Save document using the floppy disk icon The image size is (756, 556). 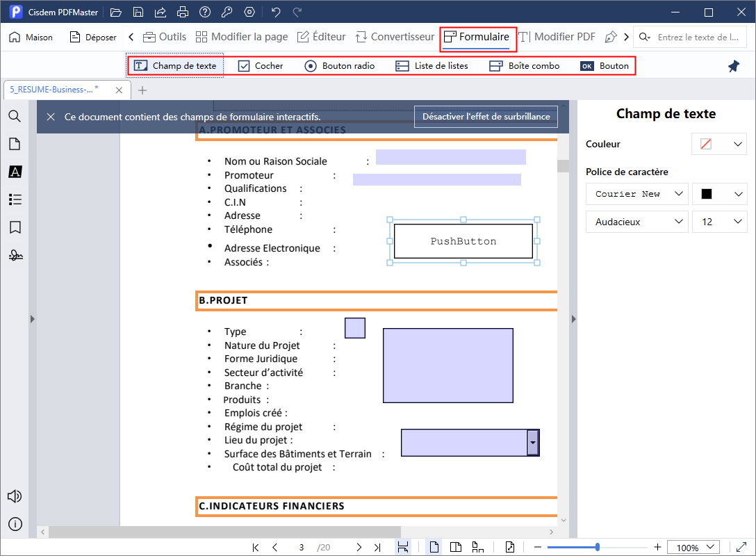[138, 12]
